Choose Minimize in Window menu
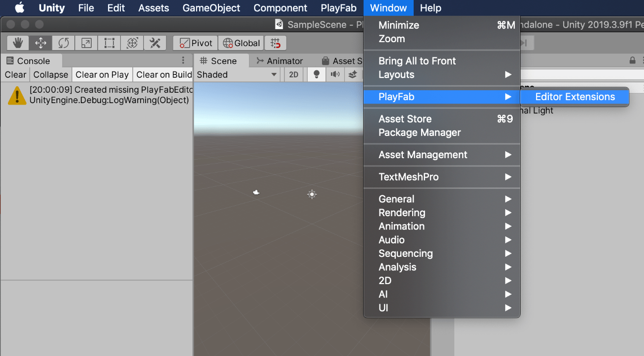The width and height of the screenshot is (644, 356). click(x=442, y=25)
